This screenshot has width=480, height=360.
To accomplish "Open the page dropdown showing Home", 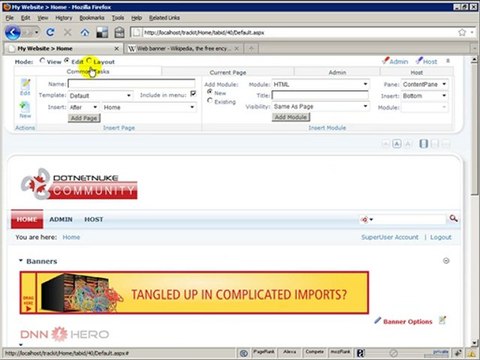I will pyautogui.click(x=149, y=107).
